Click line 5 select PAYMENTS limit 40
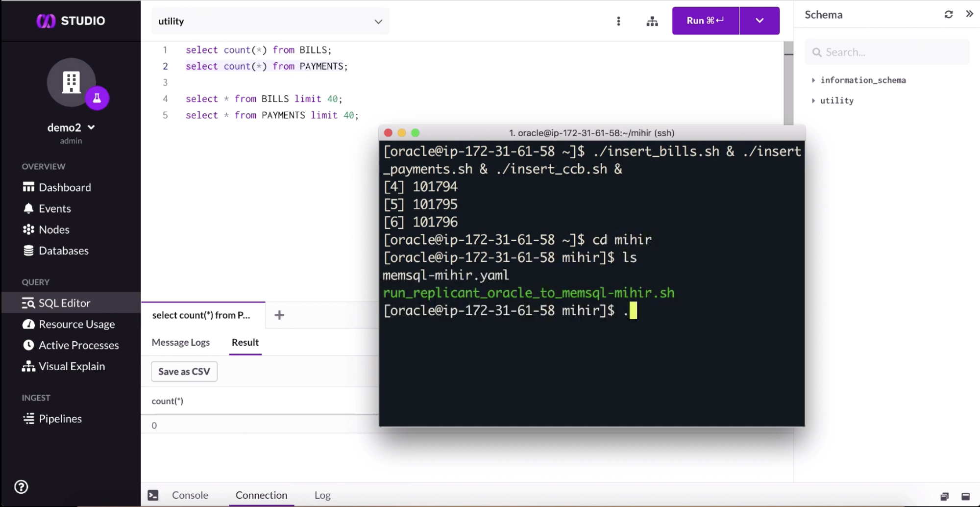Viewport: 980px width, 507px height. 272,115
